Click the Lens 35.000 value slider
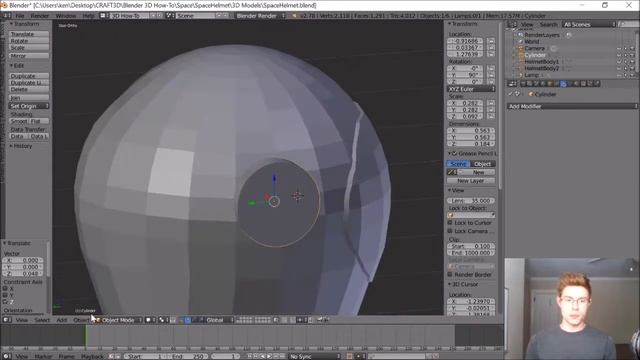The height and width of the screenshot is (360, 640). (x=471, y=201)
